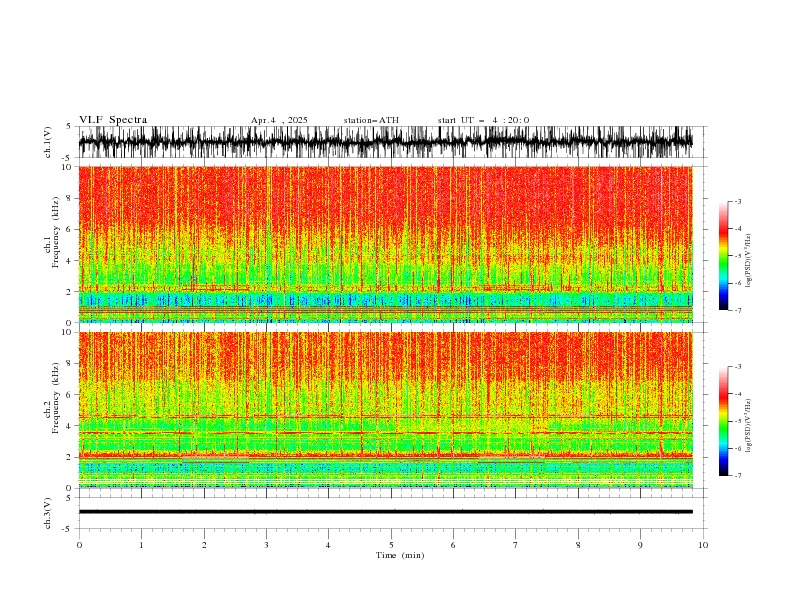Click time axis tick label '7'
The height and width of the screenshot is (612, 792).
click(516, 545)
